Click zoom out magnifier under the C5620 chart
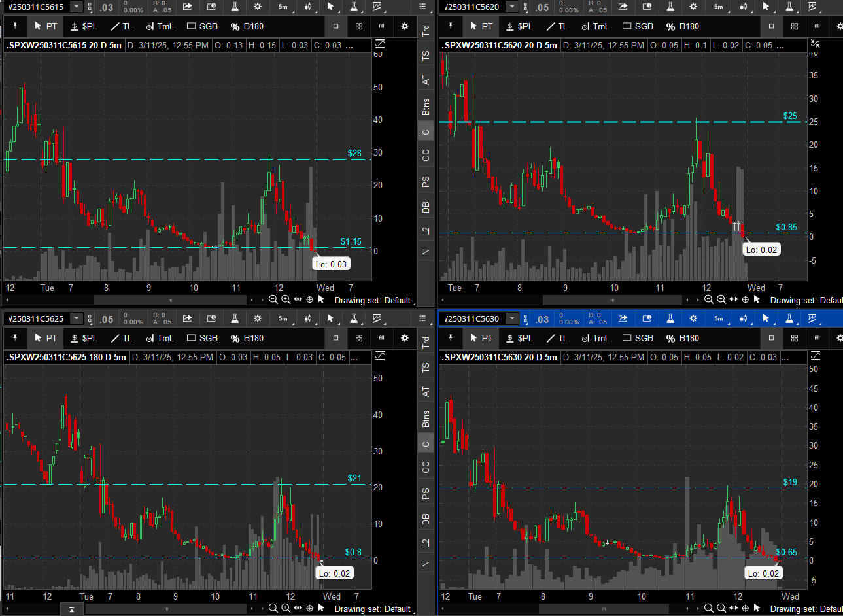The image size is (843, 616). pos(708,299)
